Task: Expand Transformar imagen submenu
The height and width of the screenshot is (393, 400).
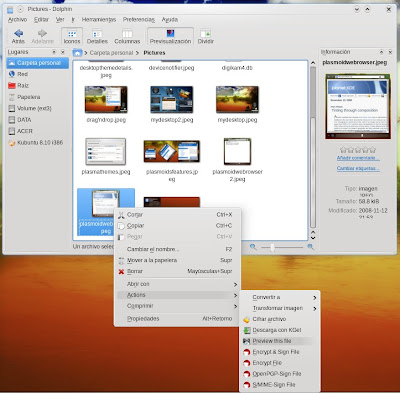Action: click(x=280, y=308)
